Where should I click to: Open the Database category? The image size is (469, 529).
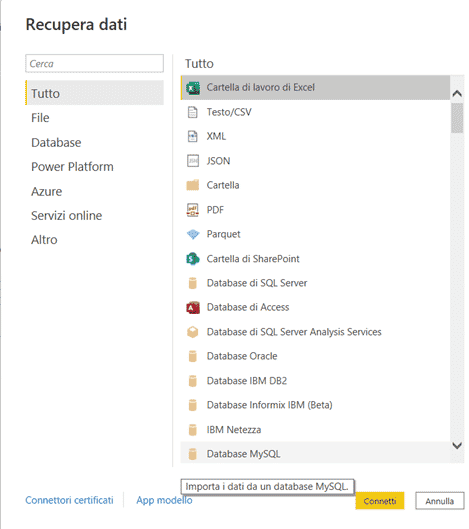coord(56,142)
